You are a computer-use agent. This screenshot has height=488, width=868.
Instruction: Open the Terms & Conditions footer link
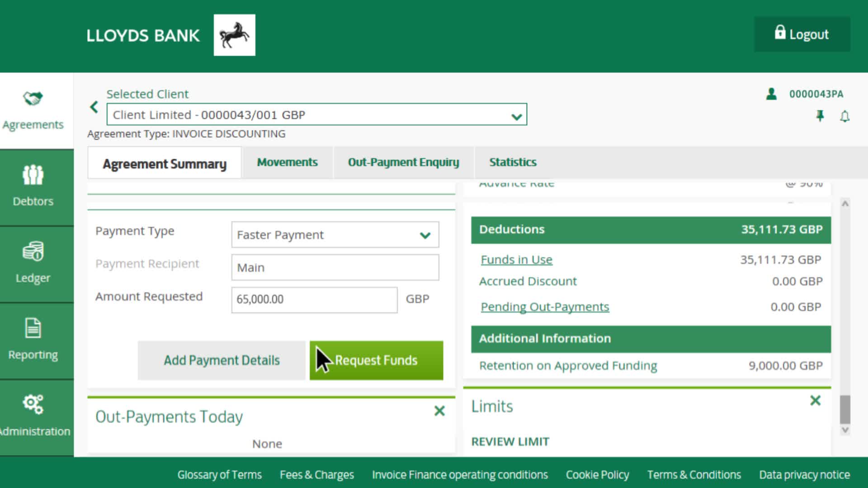coord(694,474)
